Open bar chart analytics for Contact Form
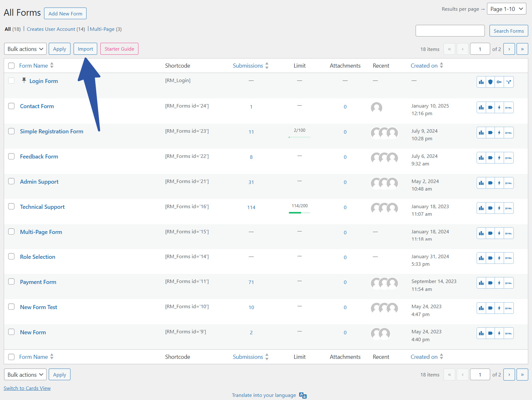 (x=481, y=108)
